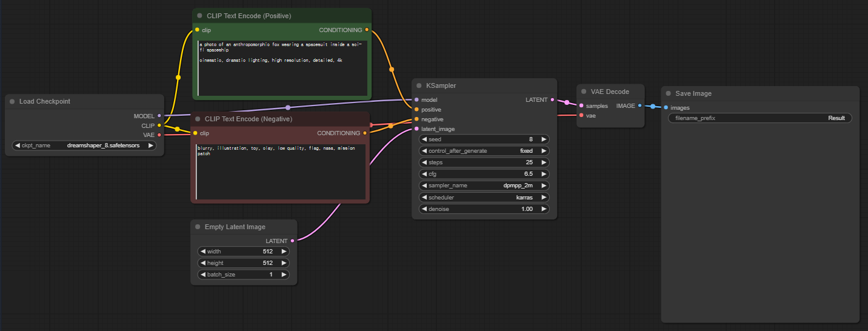Click into the negative prompt text area
Viewport: 868px width, 331px height.
pyautogui.click(x=282, y=172)
